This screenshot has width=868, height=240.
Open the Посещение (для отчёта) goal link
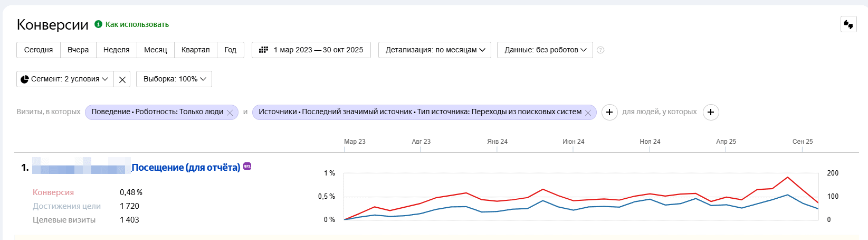[186, 168]
